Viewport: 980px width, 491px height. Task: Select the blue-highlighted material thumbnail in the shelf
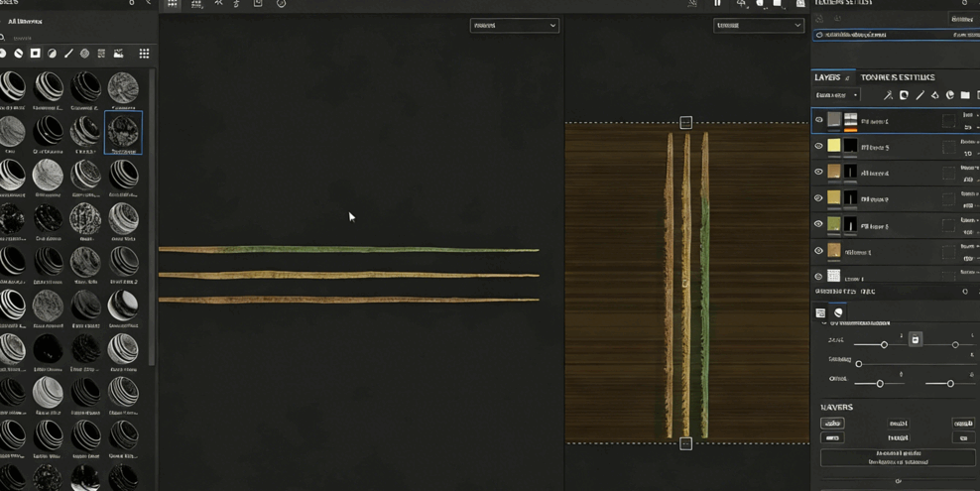[x=123, y=132]
